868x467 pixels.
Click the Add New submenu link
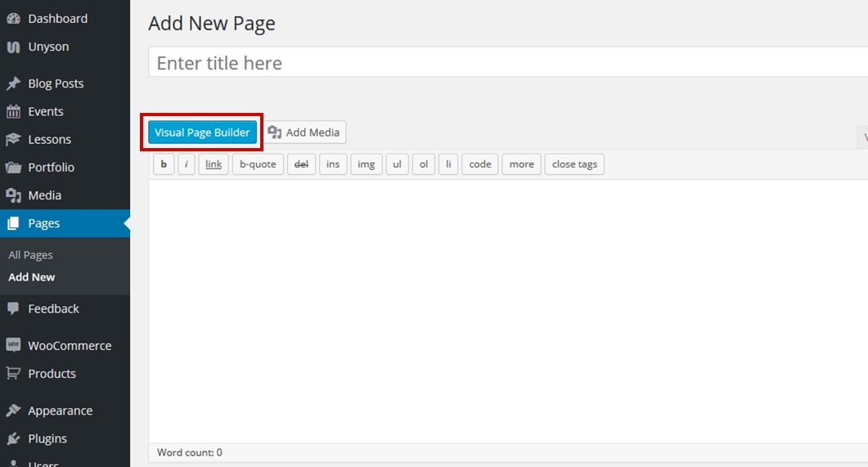pyautogui.click(x=32, y=277)
